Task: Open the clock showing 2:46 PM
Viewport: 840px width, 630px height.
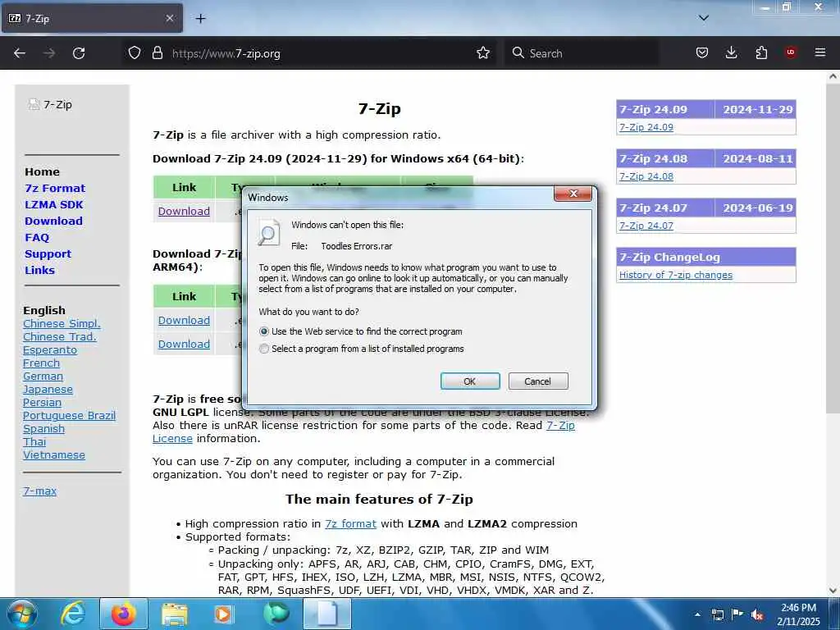Action: tap(798, 614)
